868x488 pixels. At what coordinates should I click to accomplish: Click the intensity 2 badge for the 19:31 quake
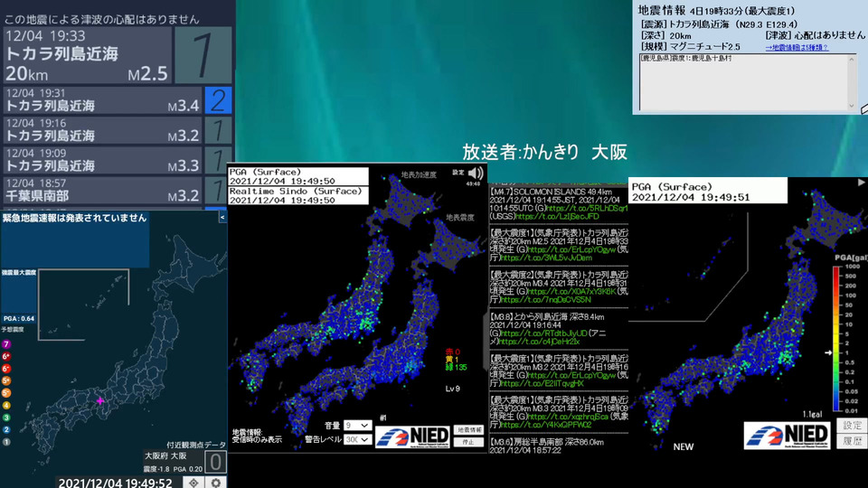[x=218, y=100]
